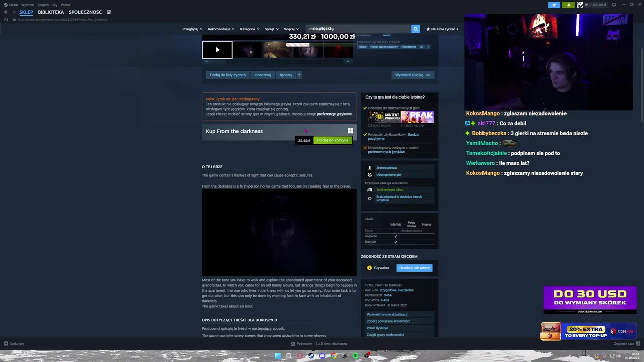
Task: Open Discord from the taskbar
Action: 322,356
